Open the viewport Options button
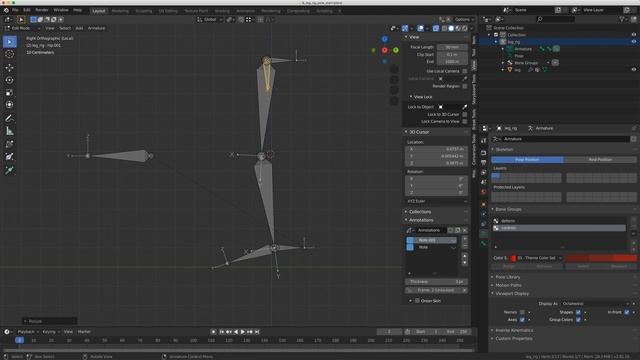The width and height of the screenshot is (640, 360). pos(464,19)
